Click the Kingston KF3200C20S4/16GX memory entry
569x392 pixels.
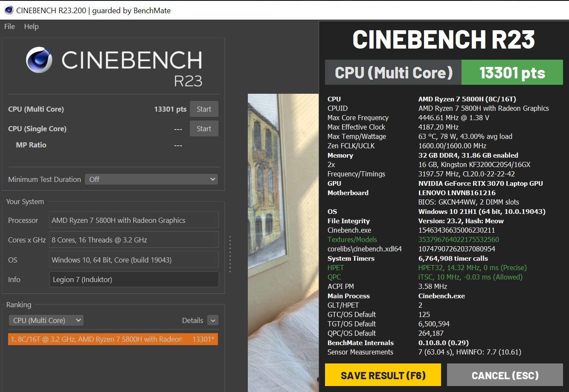[474, 164]
